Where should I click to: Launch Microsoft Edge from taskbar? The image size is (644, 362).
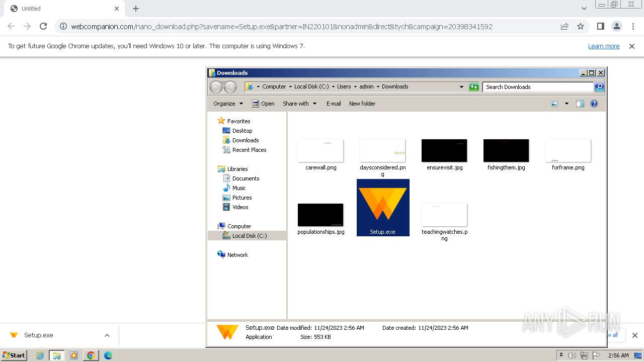[x=108, y=355]
